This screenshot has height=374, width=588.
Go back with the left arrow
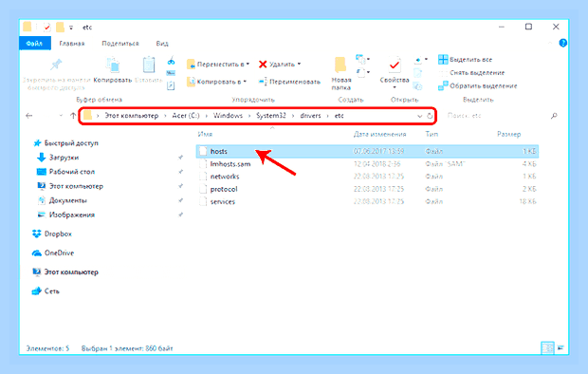click(x=28, y=116)
